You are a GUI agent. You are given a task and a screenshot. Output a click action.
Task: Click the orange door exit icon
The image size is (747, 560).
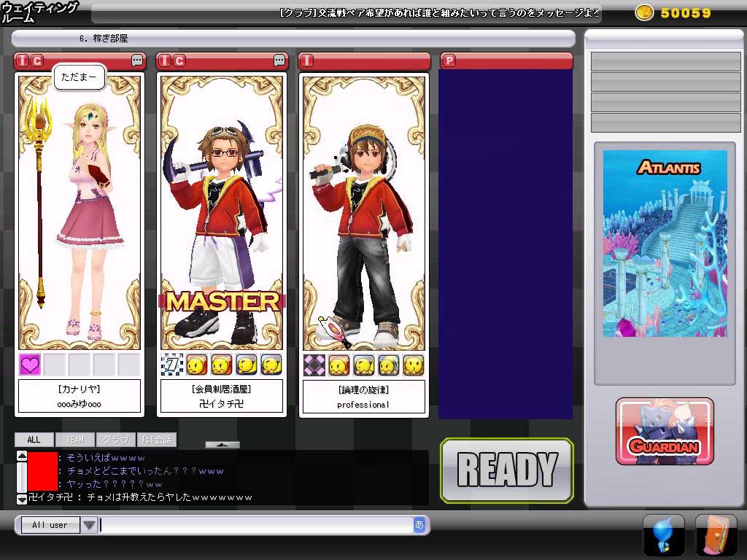point(716,534)
